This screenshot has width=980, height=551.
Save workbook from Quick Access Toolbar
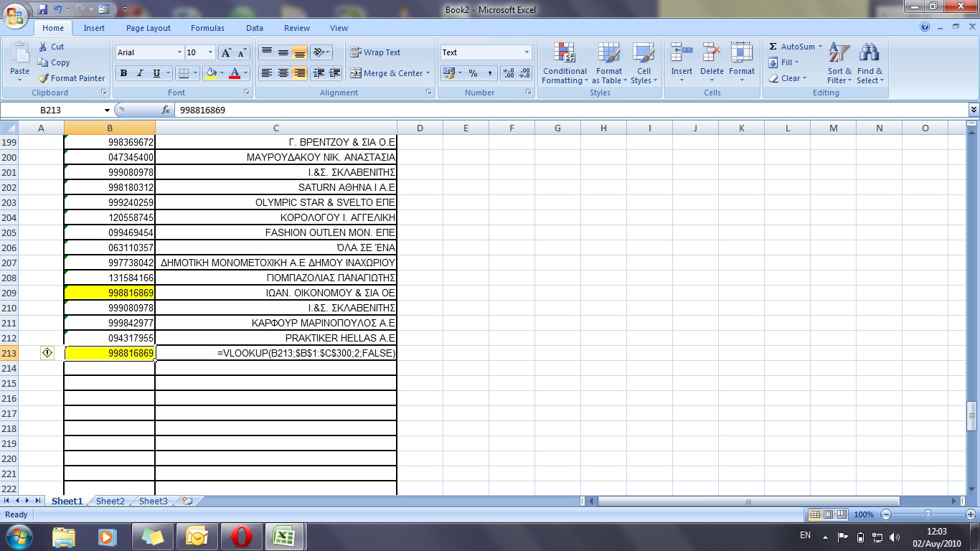tap(42, 9)
